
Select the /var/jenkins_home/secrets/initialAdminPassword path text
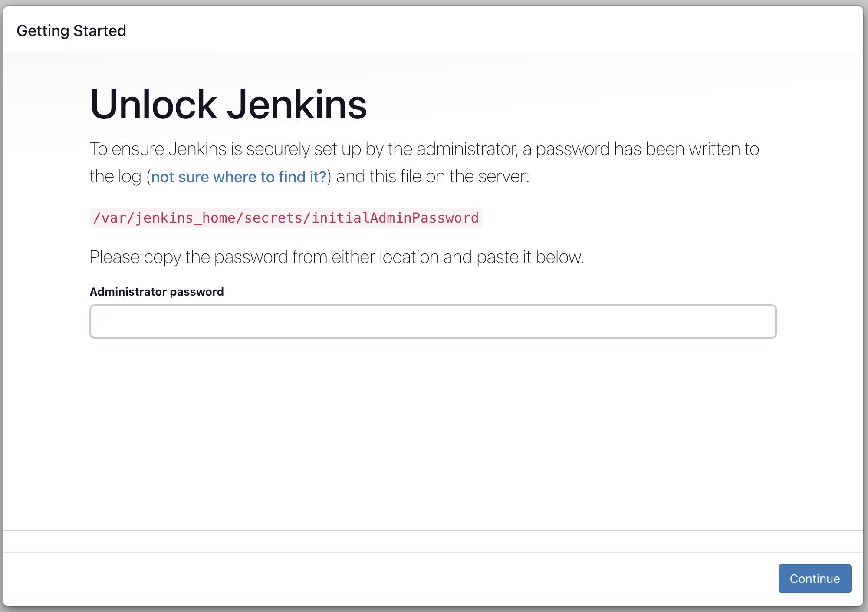(x=286, y=218)
